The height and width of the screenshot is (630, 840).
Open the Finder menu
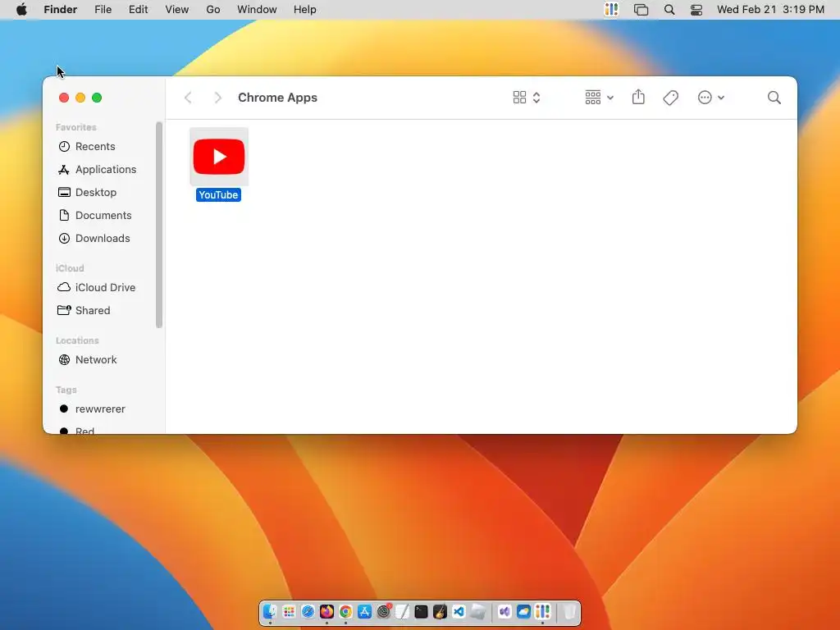click(61, 10)
